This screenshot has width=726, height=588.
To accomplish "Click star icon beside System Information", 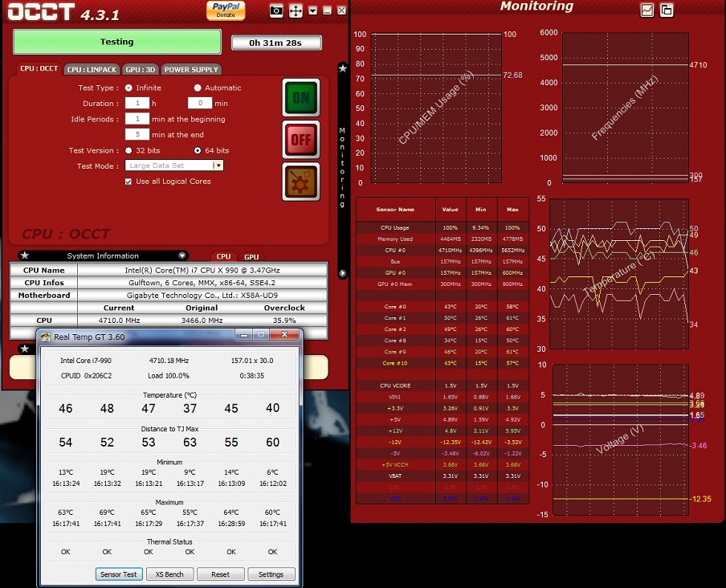I will tap(25, 255).
